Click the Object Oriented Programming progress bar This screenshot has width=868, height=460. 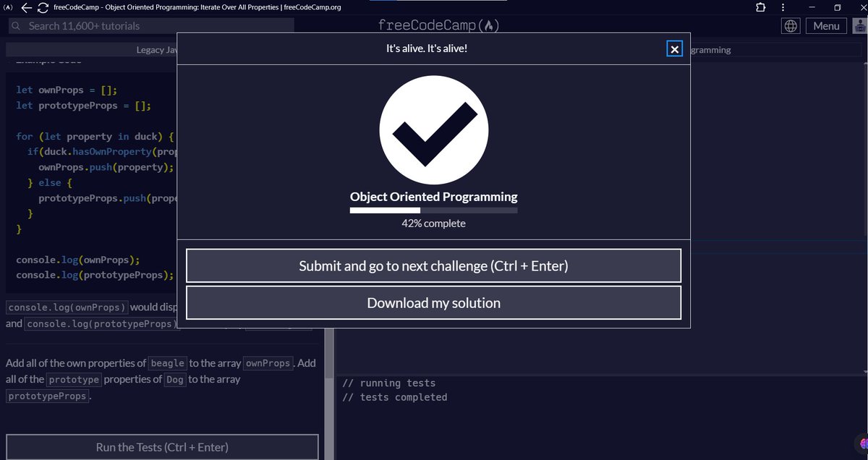point(433,210)
